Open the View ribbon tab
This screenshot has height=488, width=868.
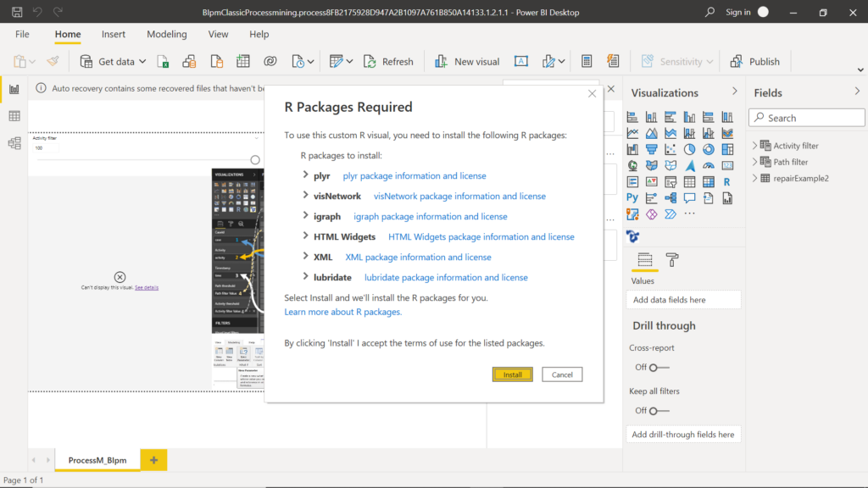(x=218, y=34)
